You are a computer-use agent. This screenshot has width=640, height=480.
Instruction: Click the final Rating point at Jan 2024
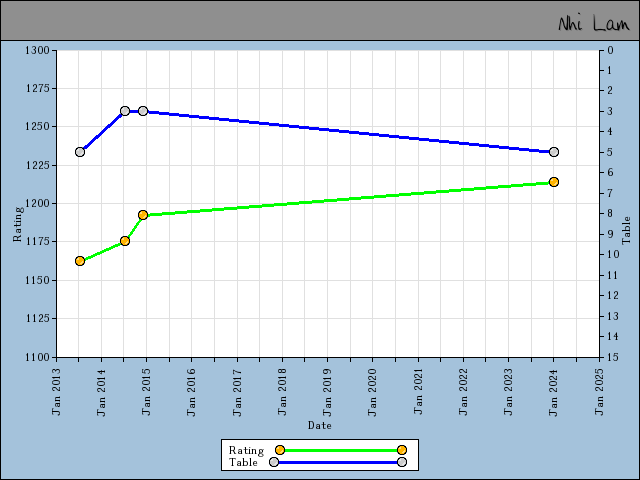553,182
